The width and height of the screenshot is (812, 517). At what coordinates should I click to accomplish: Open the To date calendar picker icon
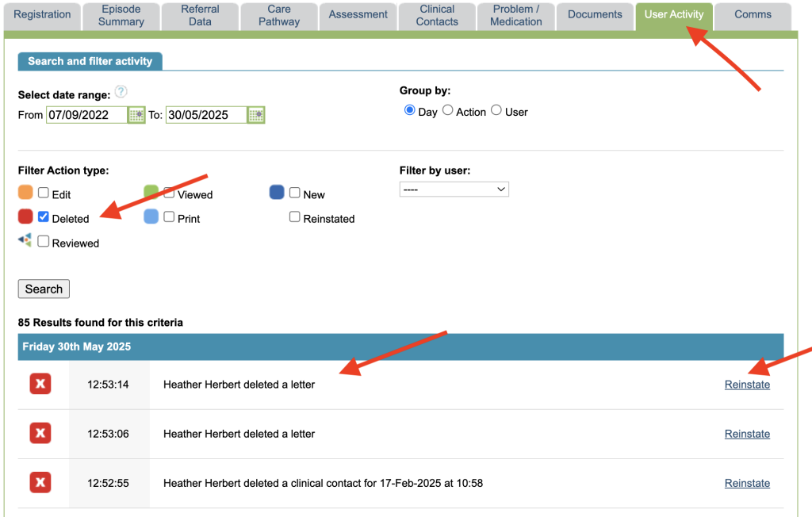pos(255,115)
